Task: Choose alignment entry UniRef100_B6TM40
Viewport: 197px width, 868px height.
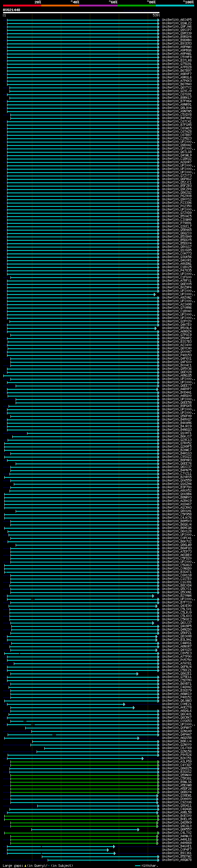Action: click(176, 84)
